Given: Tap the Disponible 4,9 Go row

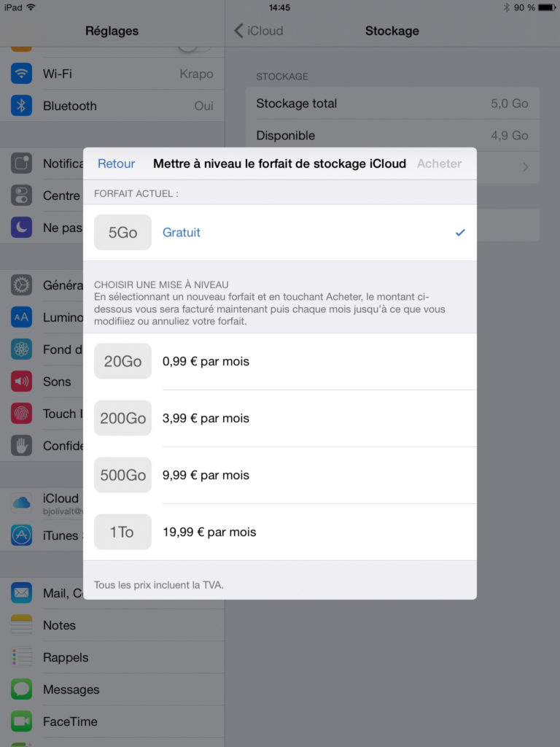Looking at the screenshot, I should coord(392,135).
